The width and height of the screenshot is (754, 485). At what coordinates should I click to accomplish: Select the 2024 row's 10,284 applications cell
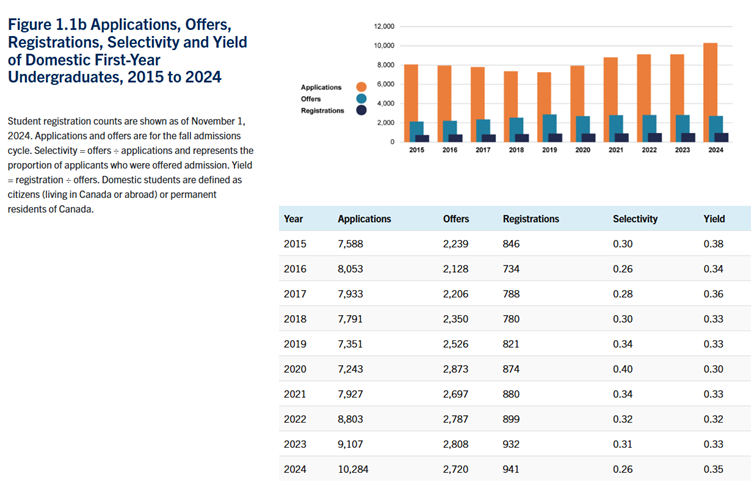click(x=358, y=468)
